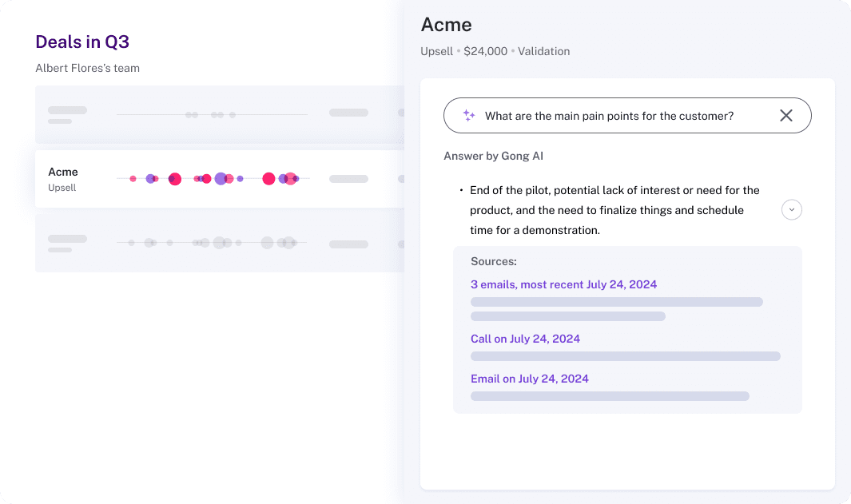851x504 pixels.
Task: Clear the question with the X icon
Action: (786, 116)
